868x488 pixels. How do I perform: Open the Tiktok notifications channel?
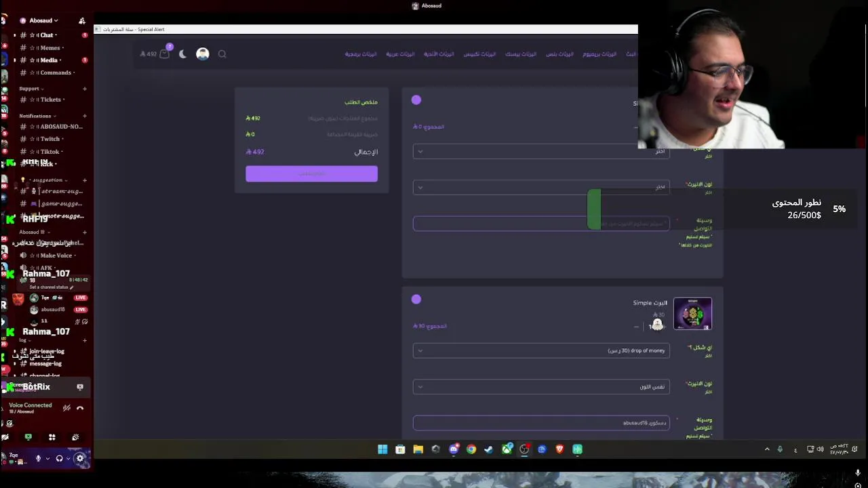click(x=52, y=151)
